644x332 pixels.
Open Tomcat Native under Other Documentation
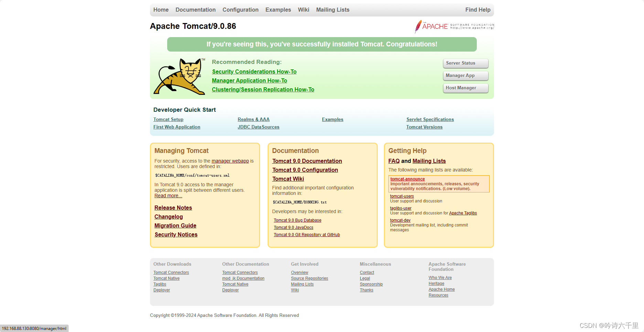(235, 284)
